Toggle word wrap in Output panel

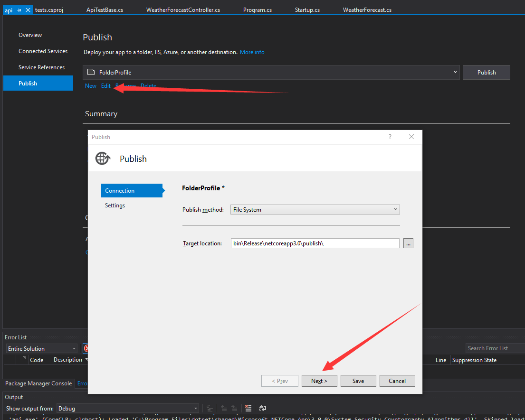click(x=262, y=408)
